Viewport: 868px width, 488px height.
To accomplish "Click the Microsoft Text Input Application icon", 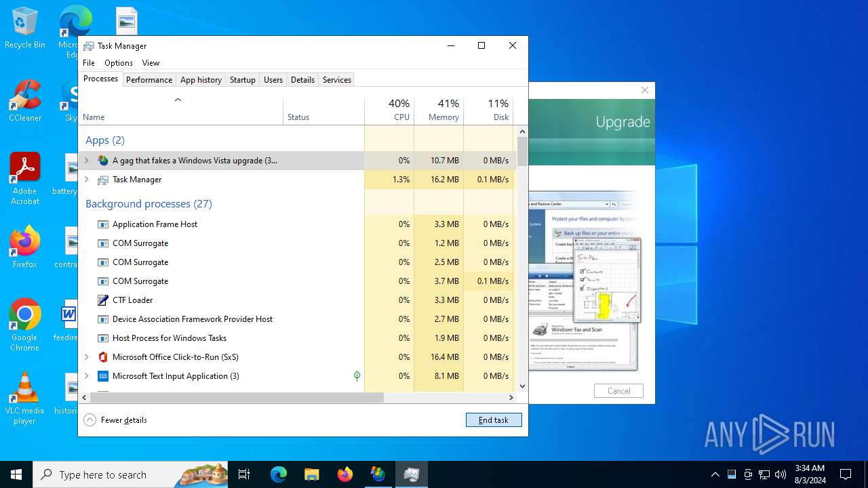I will [103, 376].
